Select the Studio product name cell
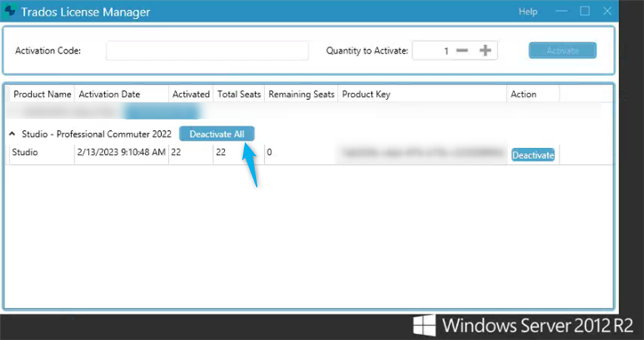 coord(42,153)
